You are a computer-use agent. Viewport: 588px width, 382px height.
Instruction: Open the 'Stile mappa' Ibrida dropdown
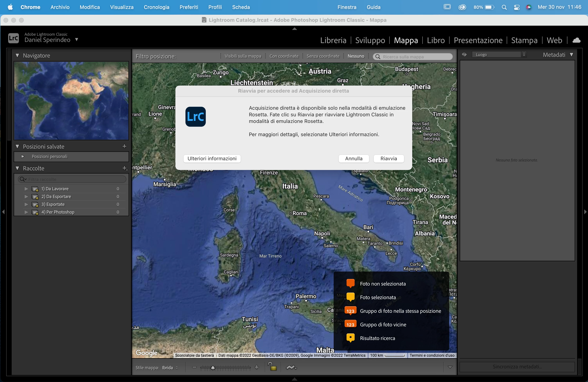pyautogui.click(x=170, y=368)
